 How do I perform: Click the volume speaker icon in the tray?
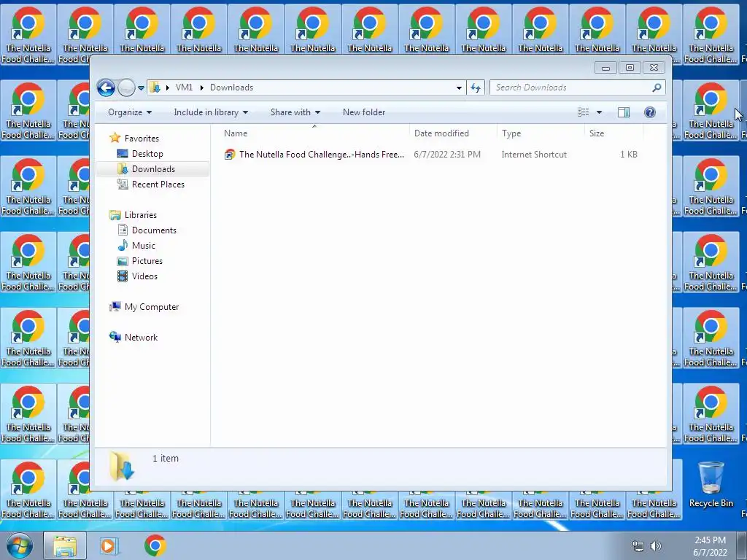coord(656,546)
